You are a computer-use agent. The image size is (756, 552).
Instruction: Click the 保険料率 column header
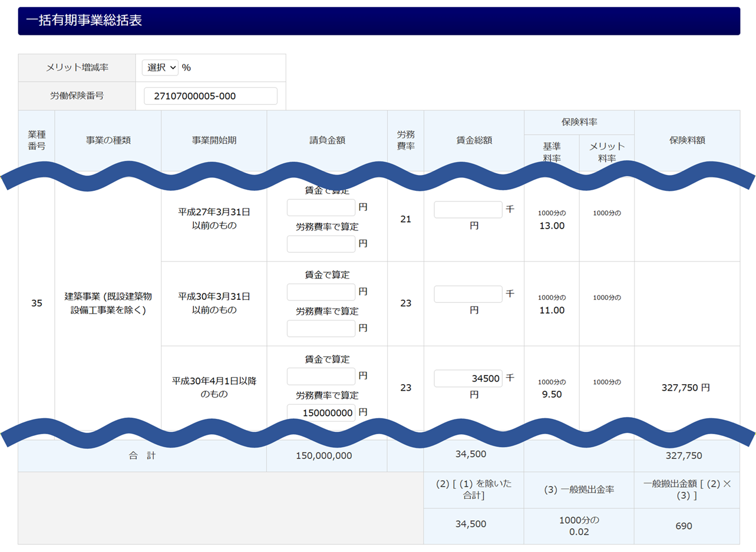579,123
